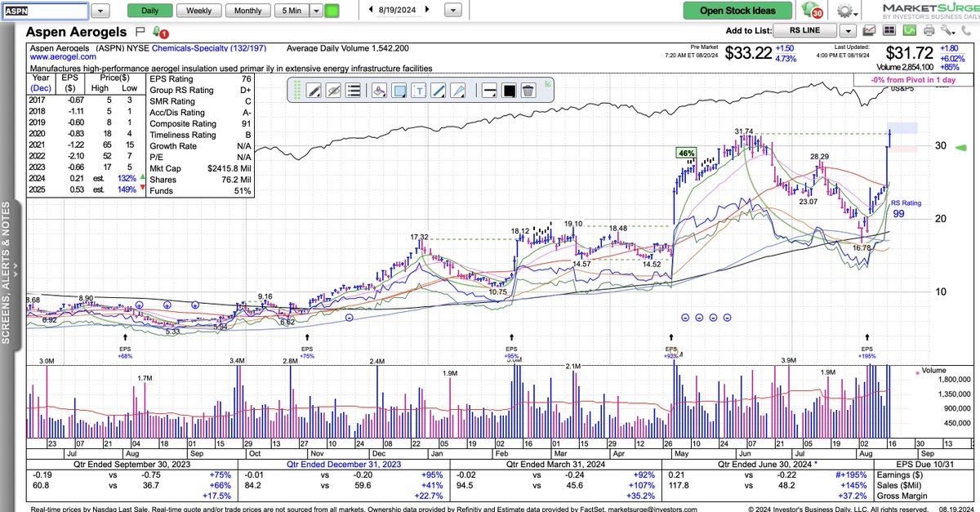
Task: Select the black color swatch in the annotation toolbar
Action: pyautogui.click(x=507, y=91)
